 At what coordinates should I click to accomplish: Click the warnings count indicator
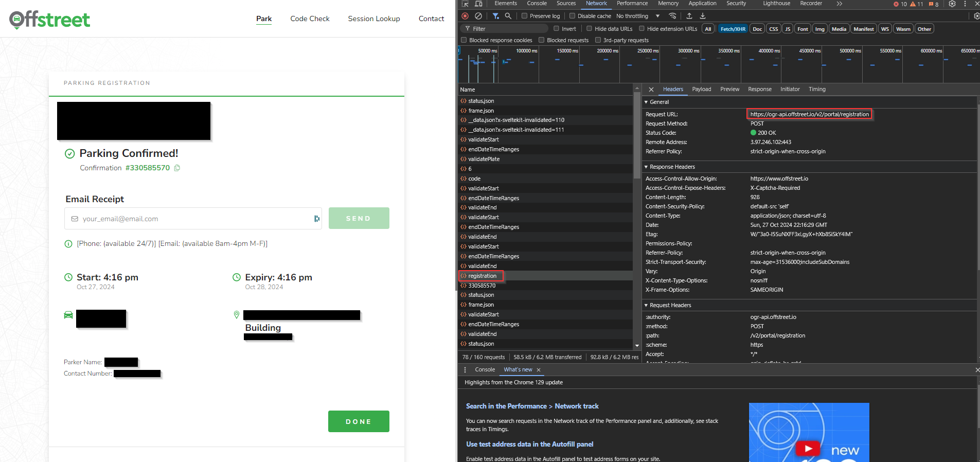click(917, 4)
